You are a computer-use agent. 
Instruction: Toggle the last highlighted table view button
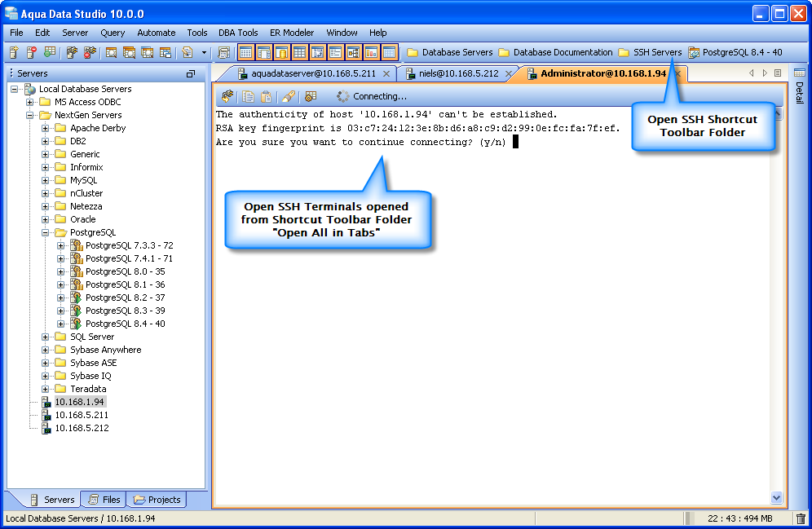coord(389,52)
